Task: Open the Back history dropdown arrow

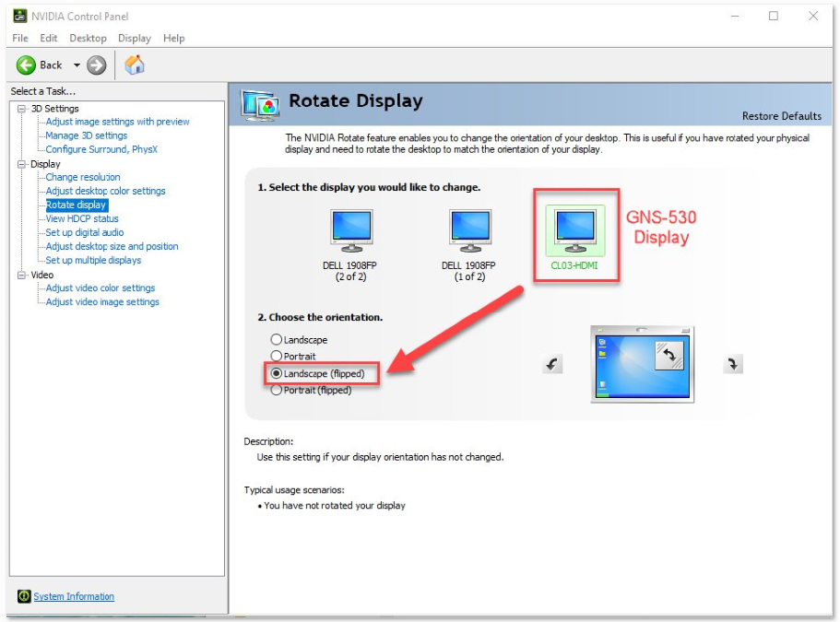Action: coord(77,65)
